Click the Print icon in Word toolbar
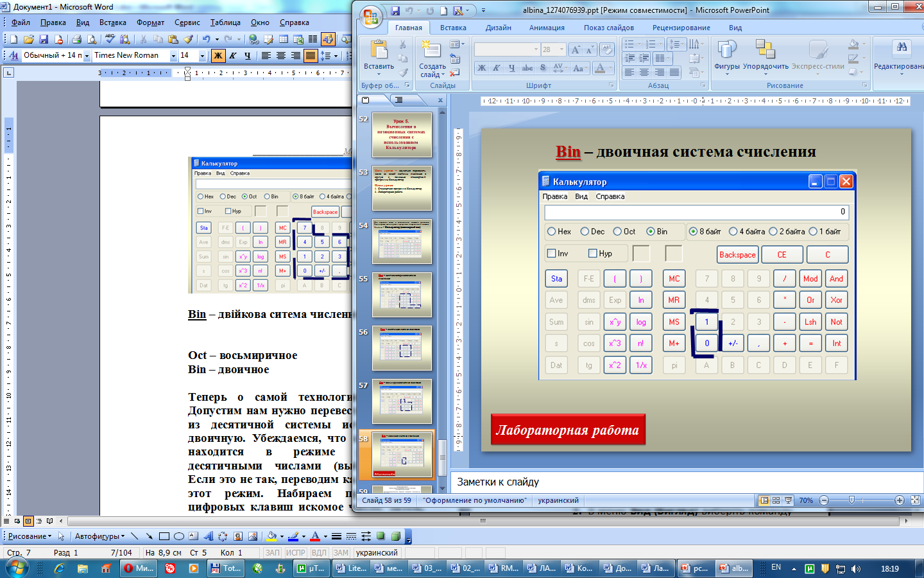924x578 pixels. click(x=76, y=39)
